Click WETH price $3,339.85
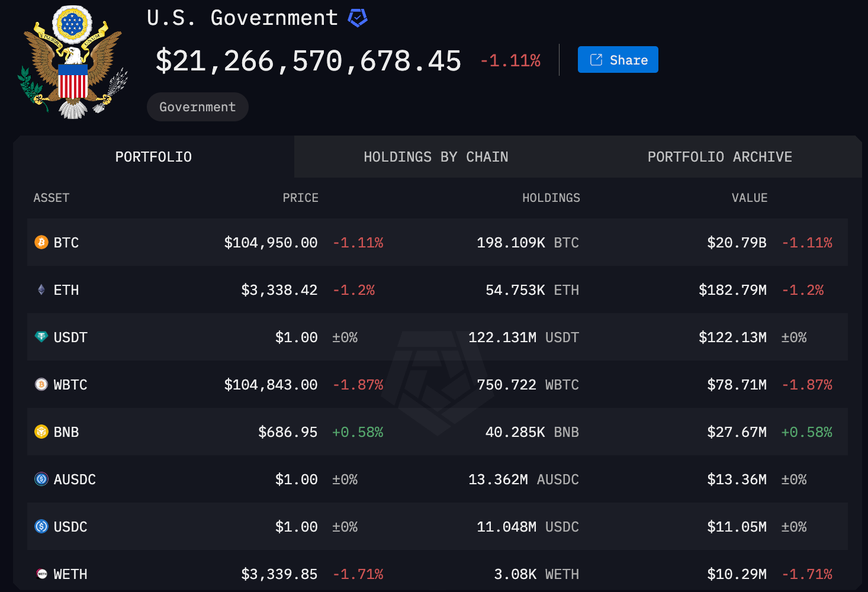 (x=279, y=574)
